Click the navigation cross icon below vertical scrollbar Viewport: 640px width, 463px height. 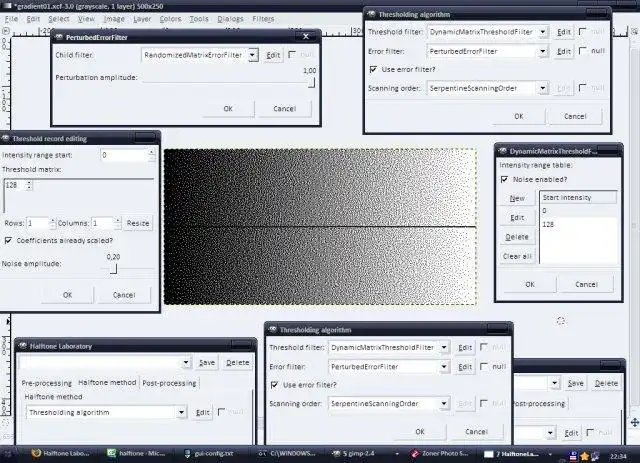point(635,422)
